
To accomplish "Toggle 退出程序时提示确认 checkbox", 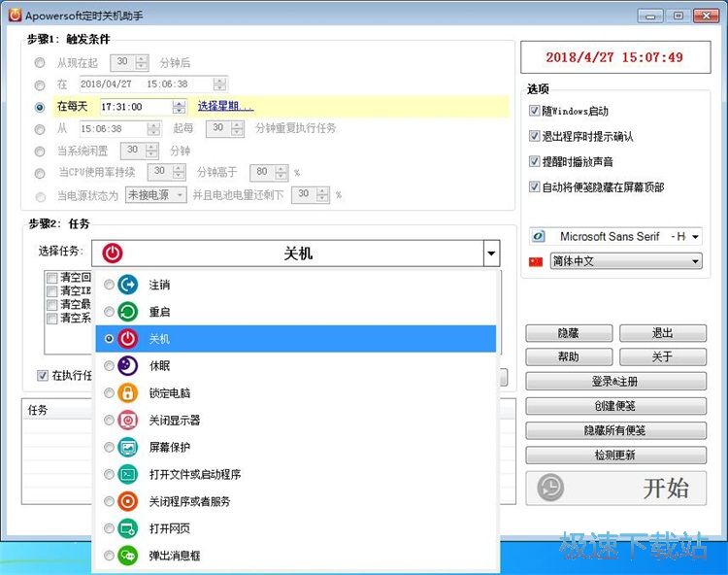I will point(534,136).
